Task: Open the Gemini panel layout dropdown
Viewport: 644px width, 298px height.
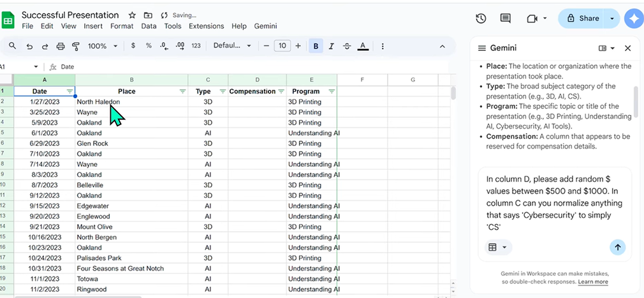Action: 606,48
